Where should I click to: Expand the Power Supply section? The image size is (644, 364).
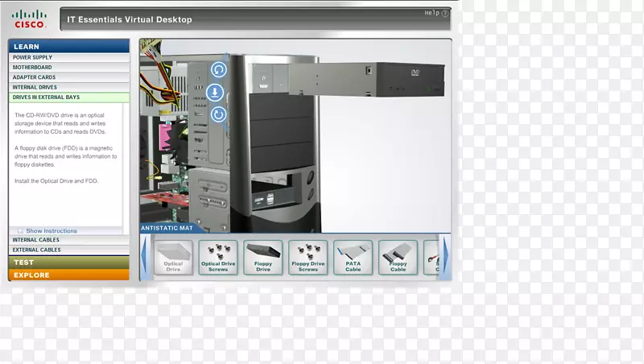coord(68,58)
